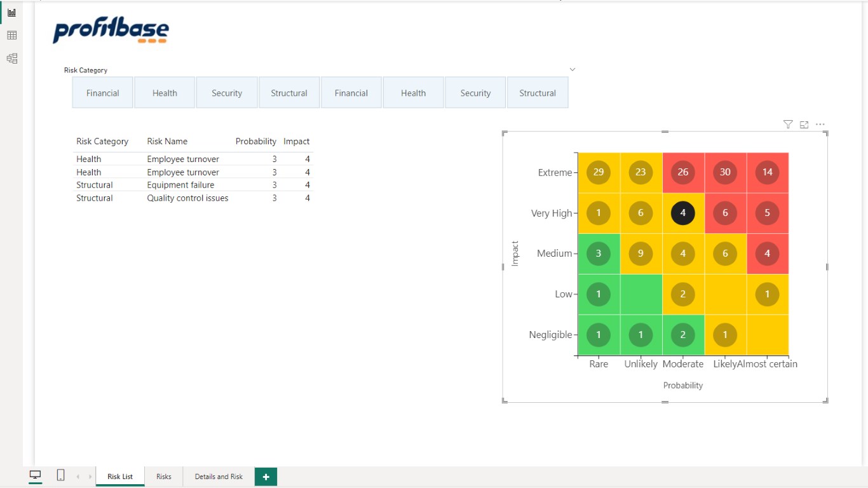Select bubble 6 at Very High and Unlikely
Image resolution: width=868 pixels, height=488 pixels.
(x=641, y=213)
